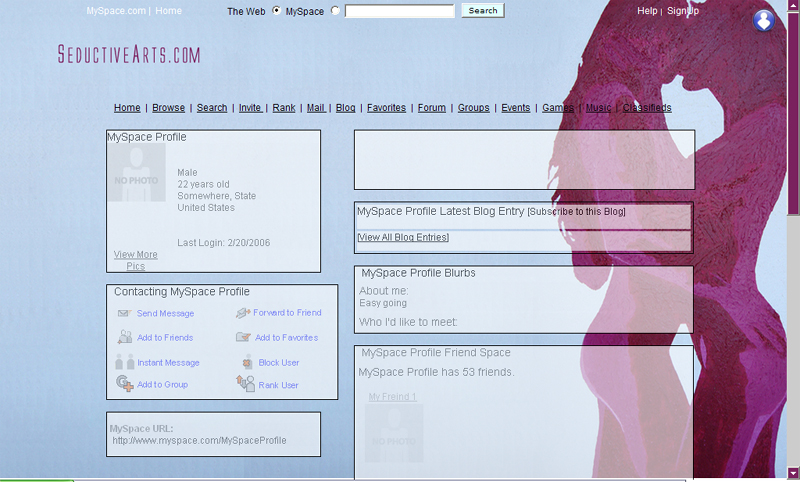Click the Add to Favorites link
The width and height of the screenshot is (800, 482).
click(286, 338)
